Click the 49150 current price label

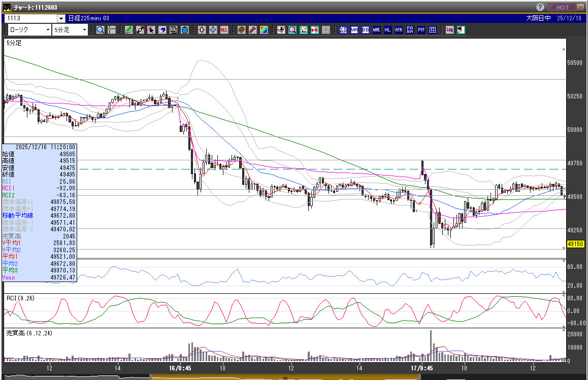575,244
